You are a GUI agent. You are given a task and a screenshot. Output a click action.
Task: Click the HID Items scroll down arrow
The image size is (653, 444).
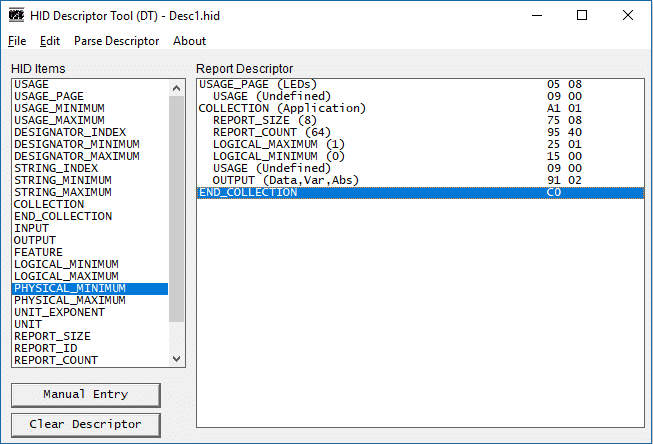coord(177,359)
